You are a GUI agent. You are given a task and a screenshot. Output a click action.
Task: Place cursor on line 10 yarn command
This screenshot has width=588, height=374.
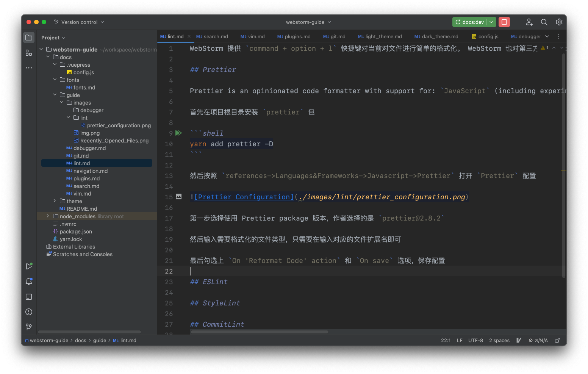(x=231, y=144)
